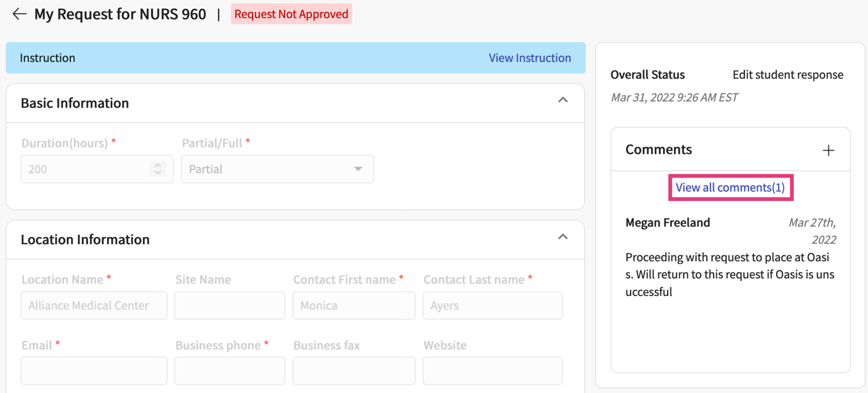
Task: Click the Business fax field
Action: (x=353, y=370)
